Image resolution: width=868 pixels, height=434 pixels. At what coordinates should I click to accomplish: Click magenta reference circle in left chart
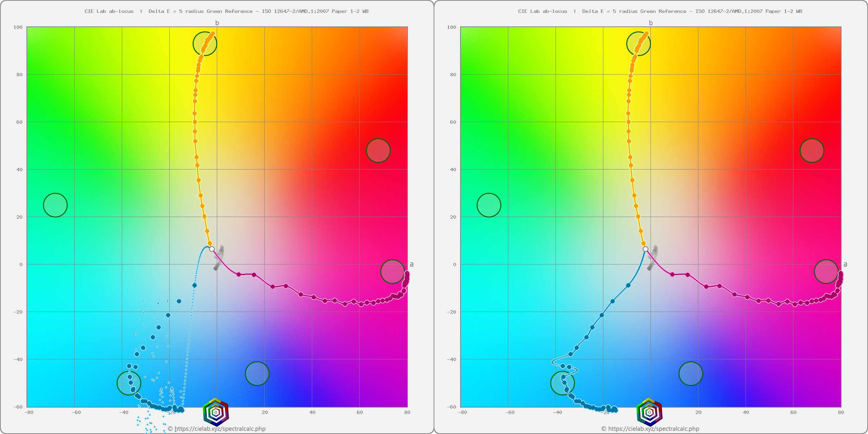[393, 272]
